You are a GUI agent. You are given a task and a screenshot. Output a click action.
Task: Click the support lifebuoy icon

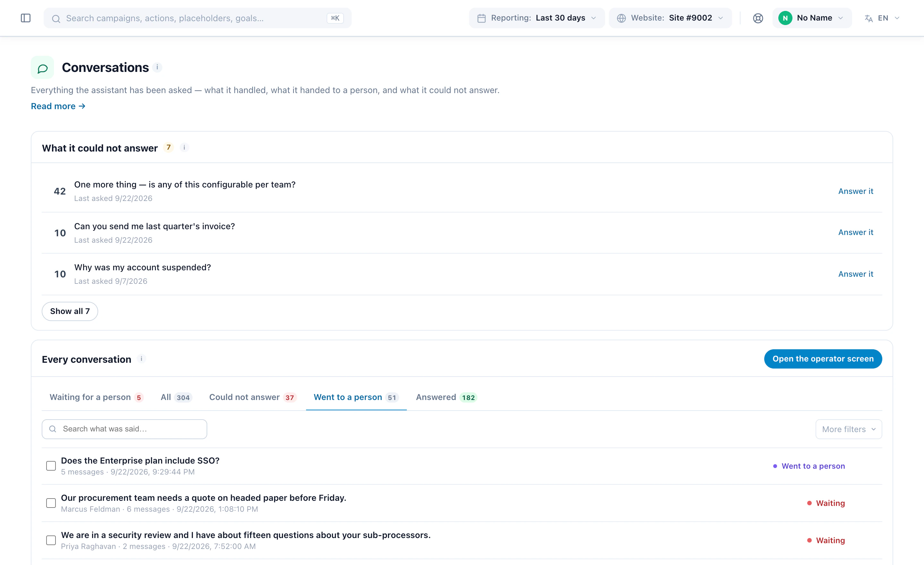[x=758, y=18]
